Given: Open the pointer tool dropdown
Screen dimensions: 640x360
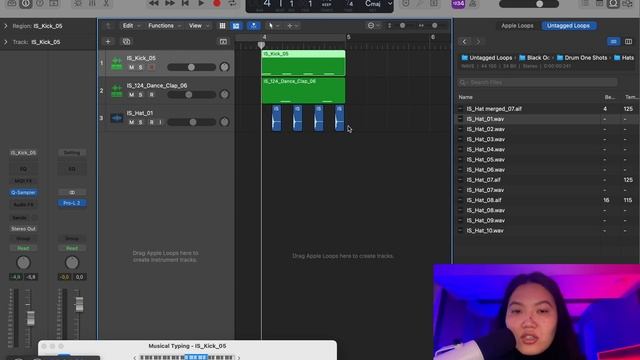Looking at the screenshot, I should click(x=273, y=26).
